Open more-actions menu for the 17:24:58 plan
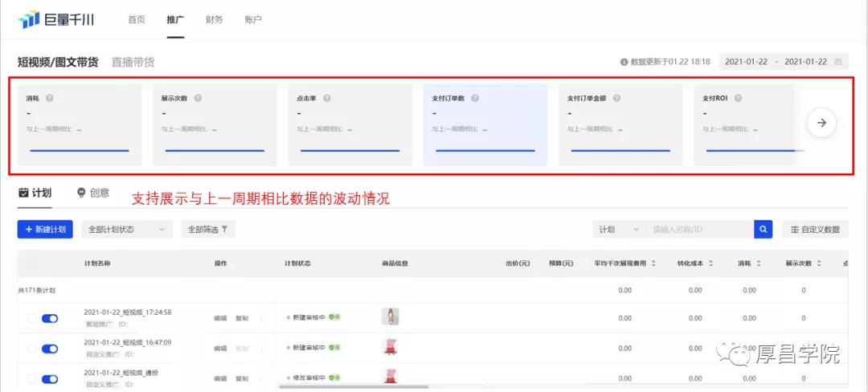868x392 pixels. click(261, 318)
